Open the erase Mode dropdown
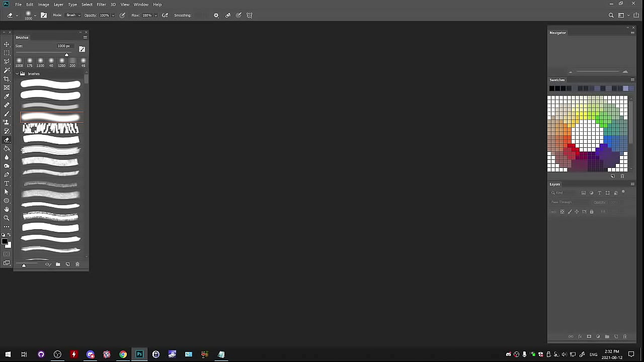This screenshot has height=362, width=644. coord(73,15)
